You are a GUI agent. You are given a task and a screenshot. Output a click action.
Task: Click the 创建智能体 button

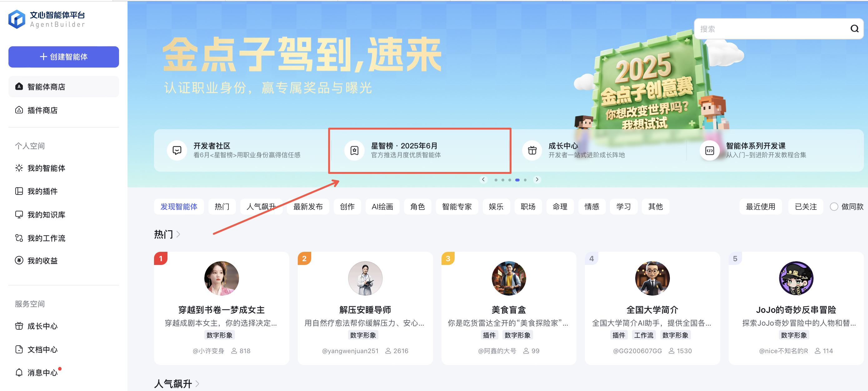(x=64, y=57)
